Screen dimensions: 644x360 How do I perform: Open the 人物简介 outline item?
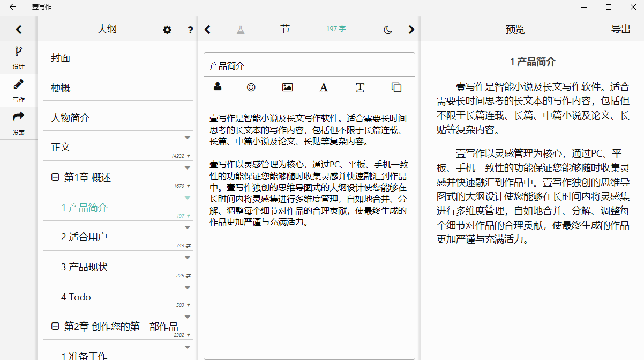118,117
